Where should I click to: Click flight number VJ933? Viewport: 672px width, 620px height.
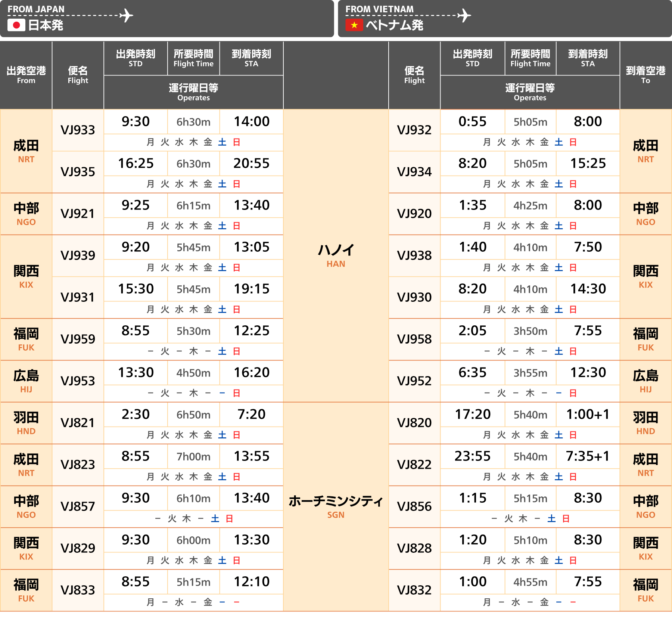(78, 130)
